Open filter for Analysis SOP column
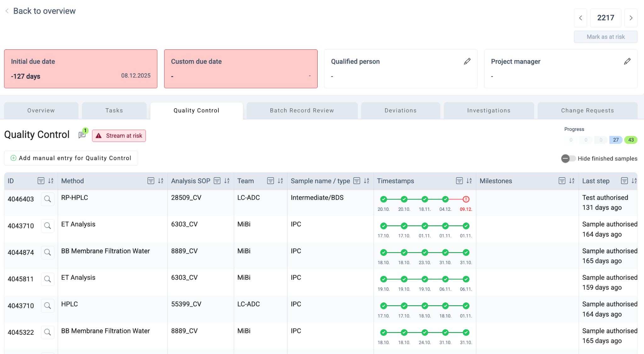The width and height of the screenshot is (644, 354). (x=217, y=181)
